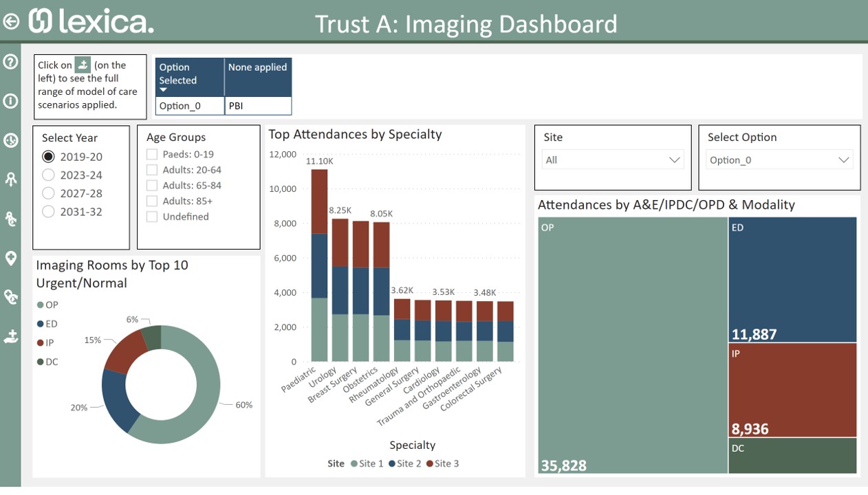Click the Option_0 table cell
The image size is (868, 495).
[x=190, y=106]
